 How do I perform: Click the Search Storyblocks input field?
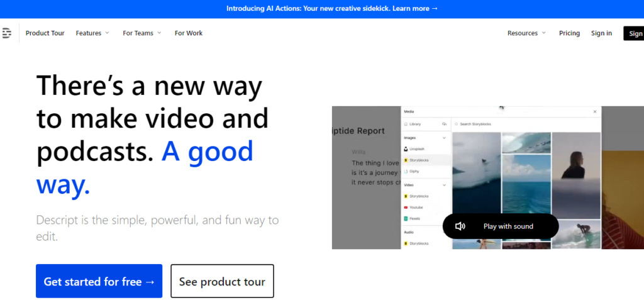[526, 124]
